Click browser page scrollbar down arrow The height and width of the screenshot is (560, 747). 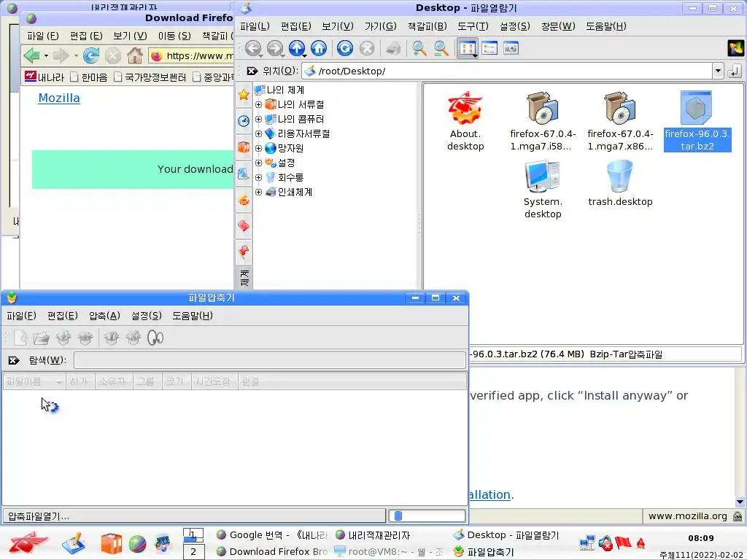pyautogui.click(x=740, y=502)
